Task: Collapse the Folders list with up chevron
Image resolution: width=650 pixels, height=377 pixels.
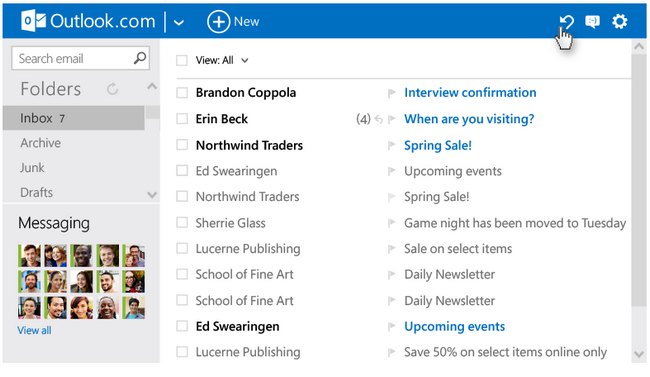Action: pyautogui.click(x=152, y=86)
